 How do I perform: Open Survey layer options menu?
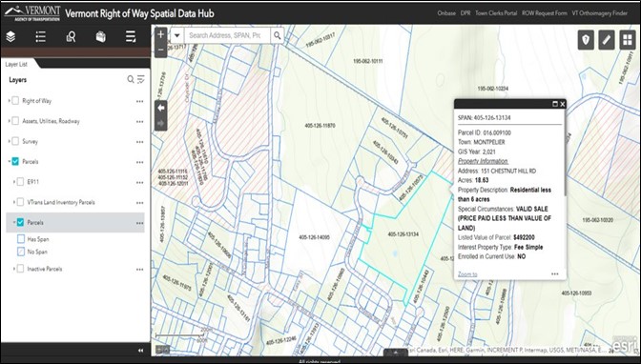coord(140,142)
